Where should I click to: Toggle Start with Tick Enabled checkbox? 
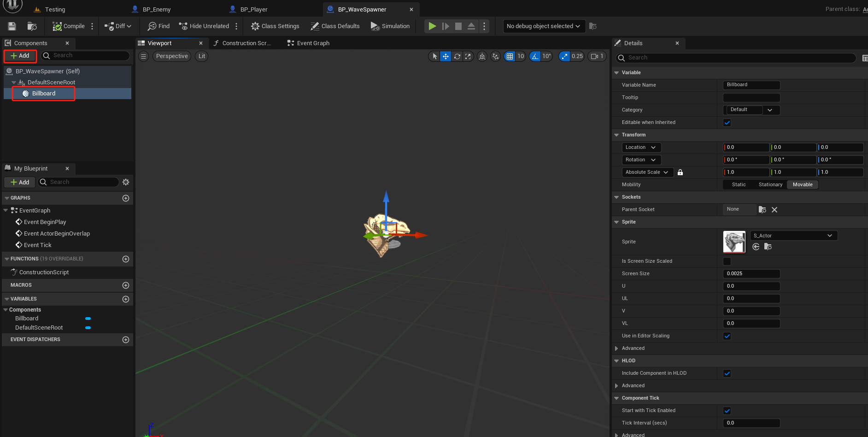727,411
